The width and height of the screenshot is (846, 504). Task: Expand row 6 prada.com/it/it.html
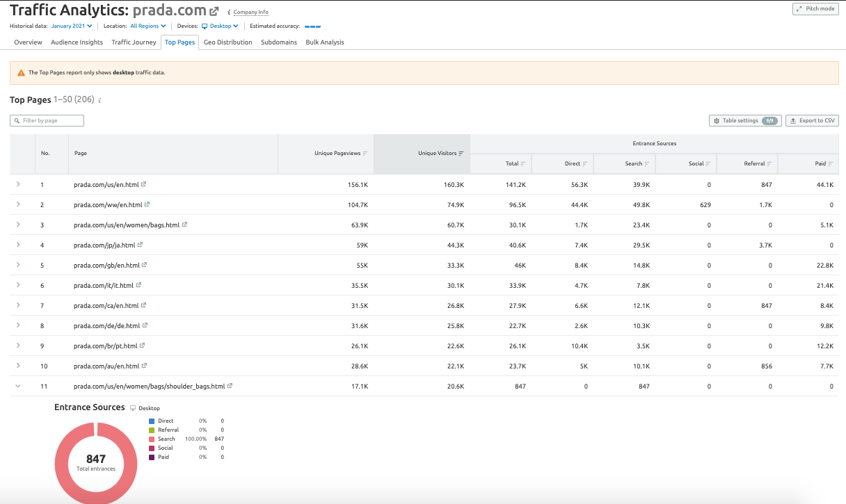point(18,285)
